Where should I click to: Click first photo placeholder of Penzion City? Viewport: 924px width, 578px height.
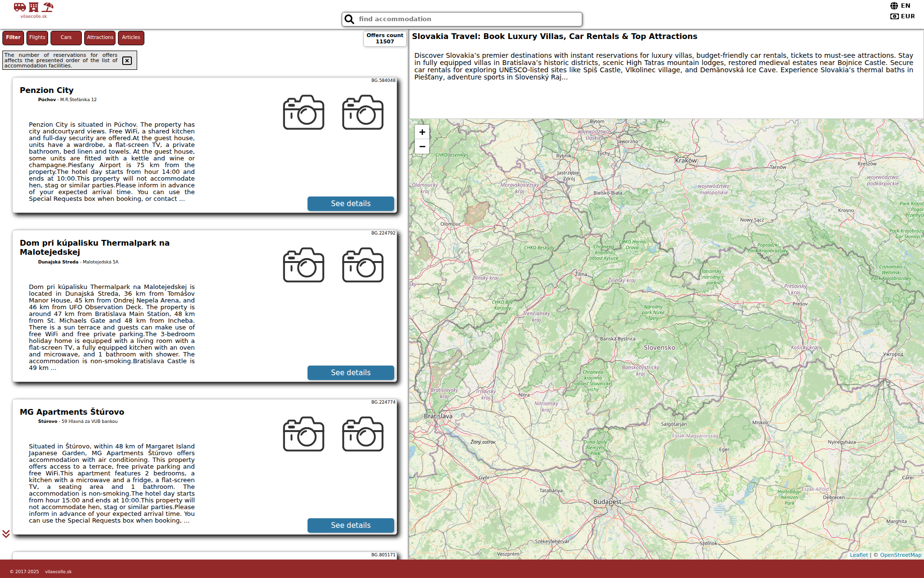coord(304,112)
